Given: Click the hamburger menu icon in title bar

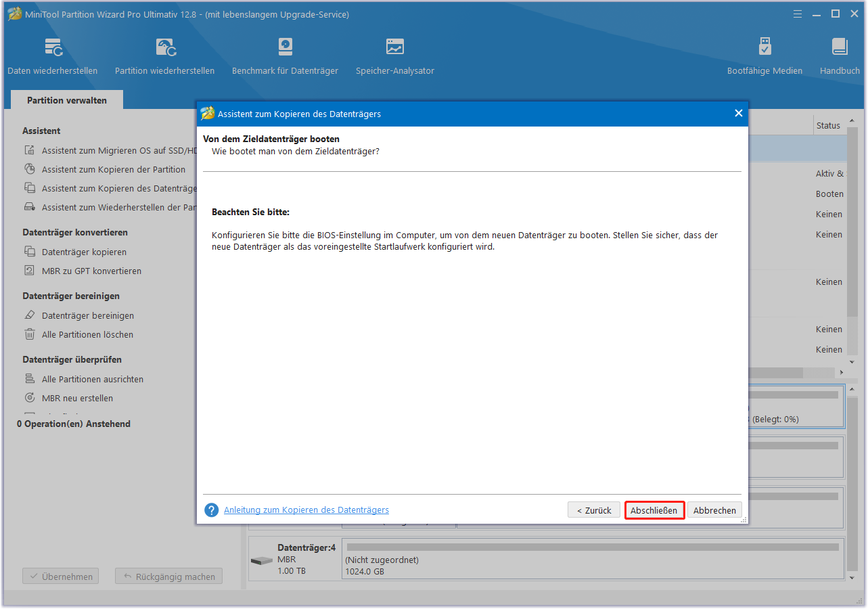Looking at the screenshot, I should [x=798, y=14].
